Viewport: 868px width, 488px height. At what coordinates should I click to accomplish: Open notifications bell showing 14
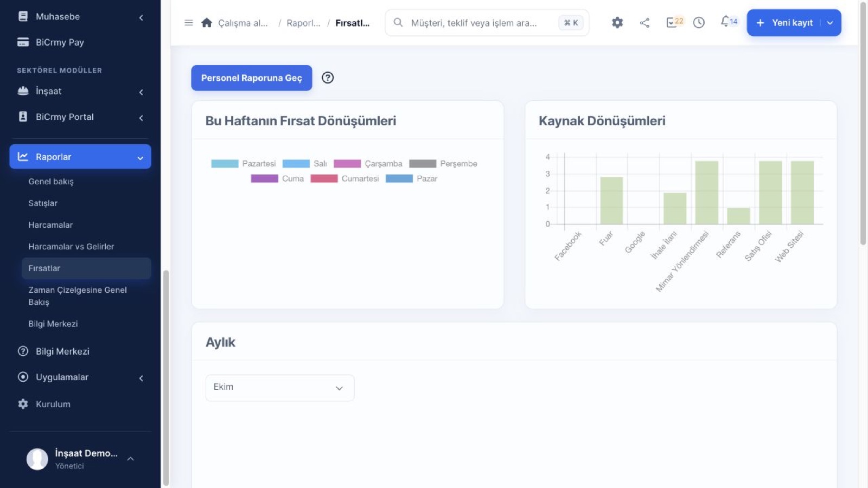pos(729,22)
